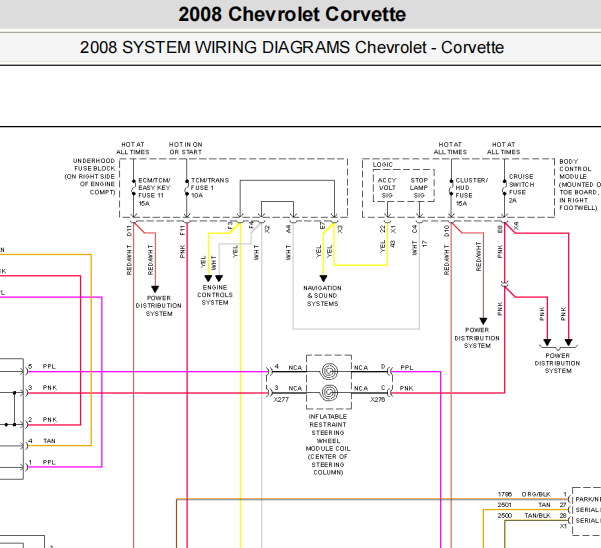Select the 'HOT IN ON OR START' label
Image resolution: width=601 pixels, height=548 pixels.
pyautogui.click(x=186, y=148)
